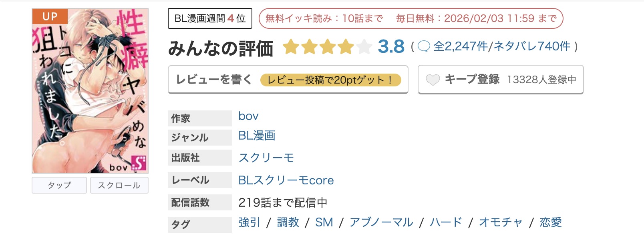Image resolution: width=644 pixels, height=248 pixels.
Task: Switch to スクロール reading mode
Action: pyautogui.click(x=119, y=185)
